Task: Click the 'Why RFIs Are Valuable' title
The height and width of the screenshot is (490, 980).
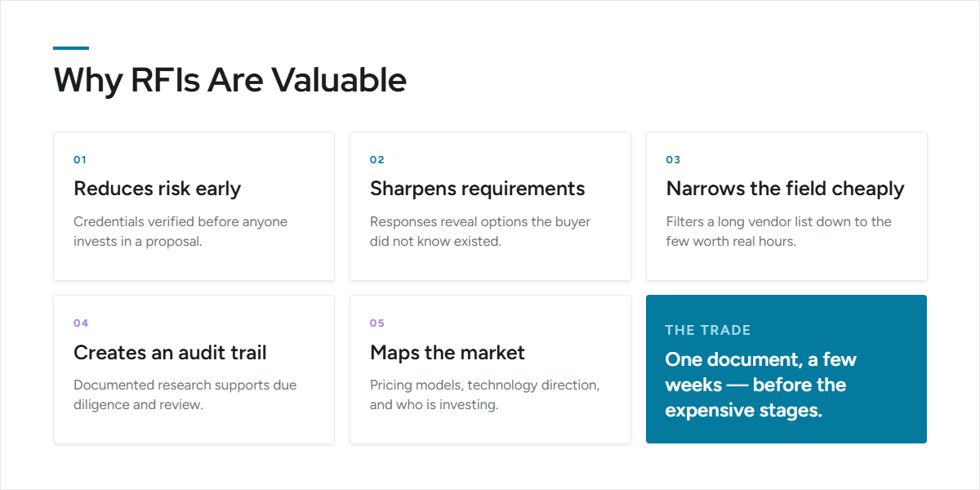Action: click(229, 80)
